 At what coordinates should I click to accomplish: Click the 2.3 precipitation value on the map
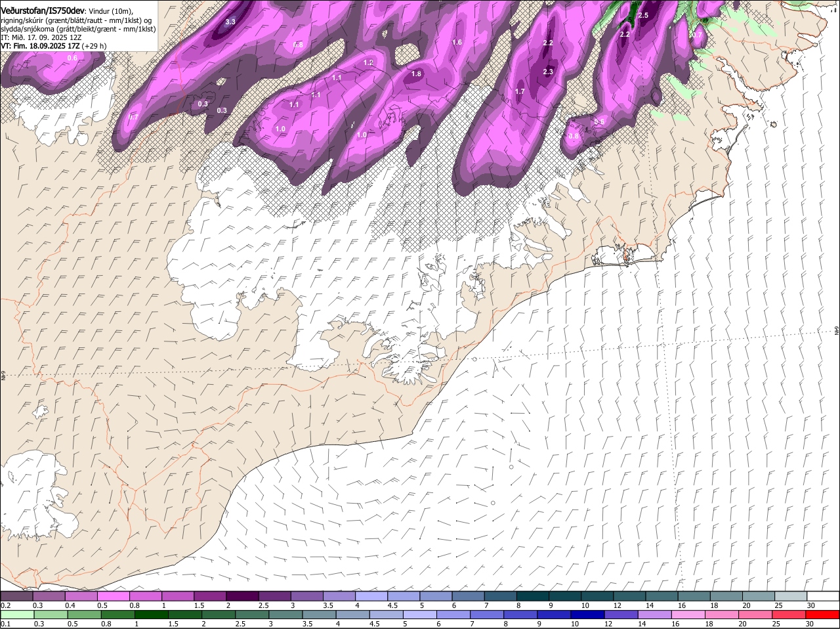549,72
